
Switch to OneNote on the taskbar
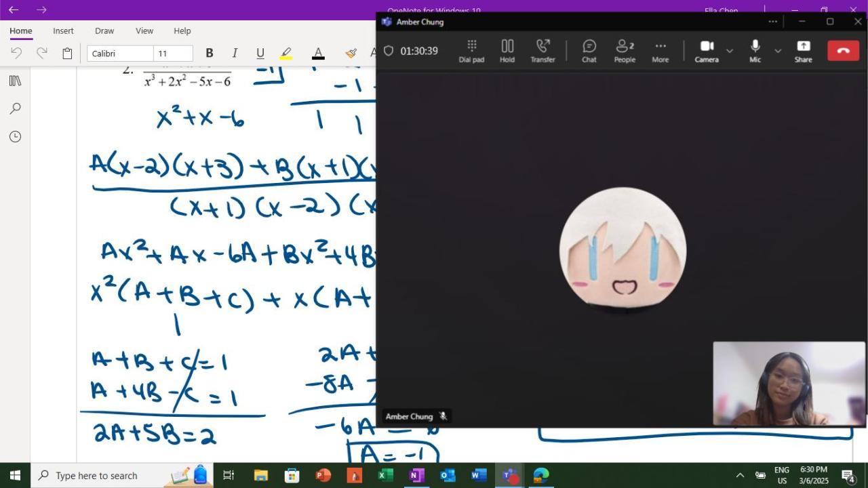point(416,475)
